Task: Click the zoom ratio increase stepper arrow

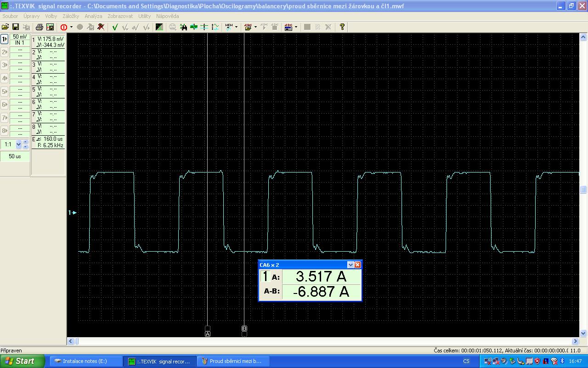Action: 25,142
